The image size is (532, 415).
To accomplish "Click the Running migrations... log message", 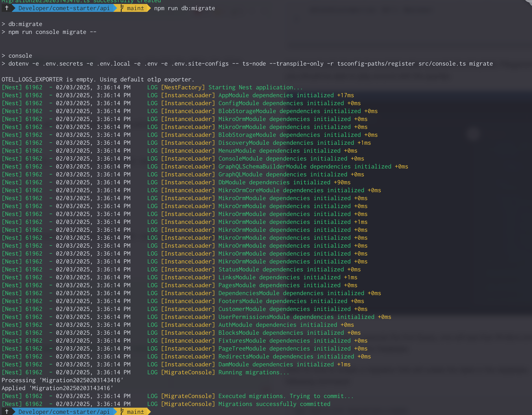I will [254, 372].
